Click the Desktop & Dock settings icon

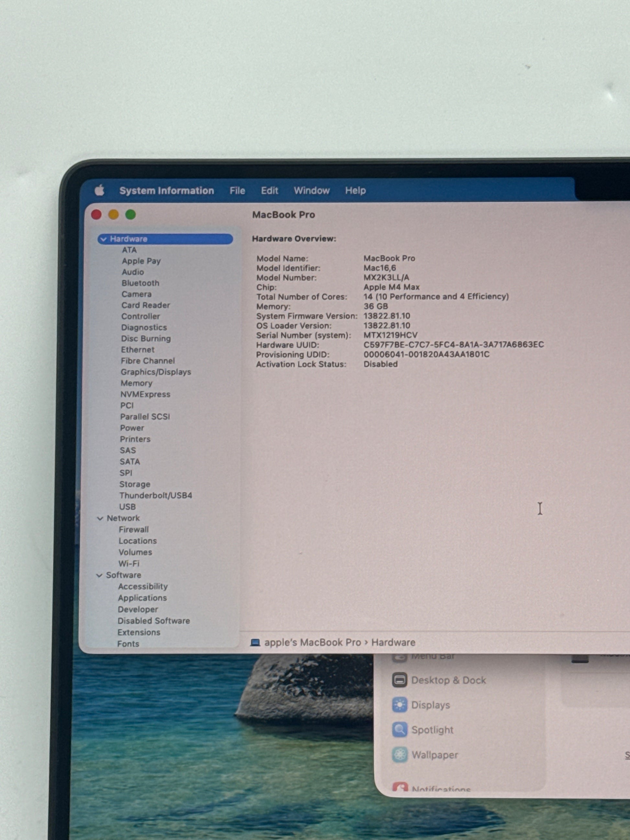pyautogui.click(x=399, y=680)
